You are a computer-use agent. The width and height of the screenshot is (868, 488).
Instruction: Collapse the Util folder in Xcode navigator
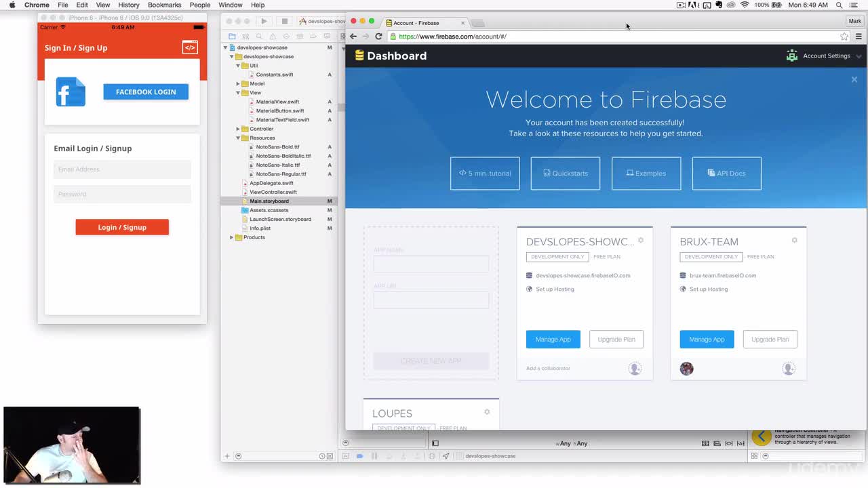pyautogui.click(x=238, y=66)
